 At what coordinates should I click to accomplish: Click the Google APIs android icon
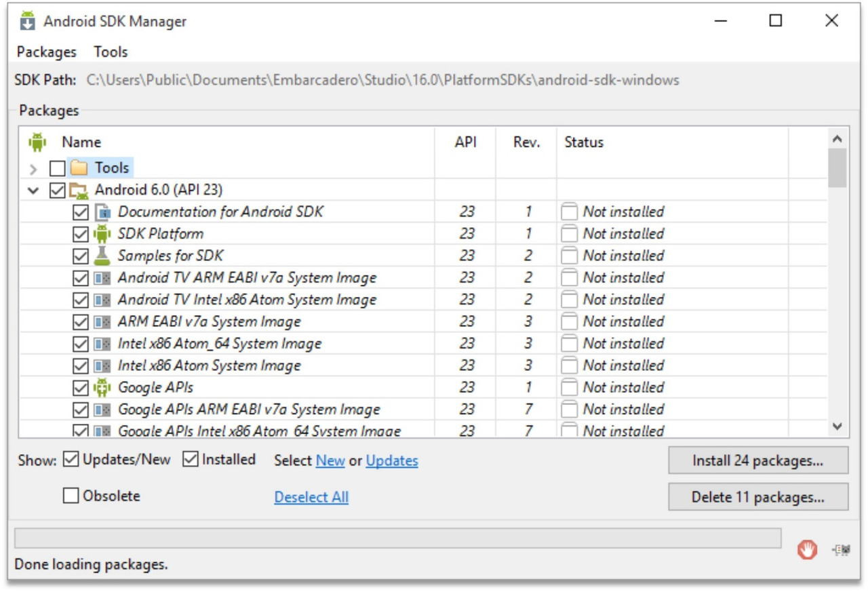[x=102, y=387]
